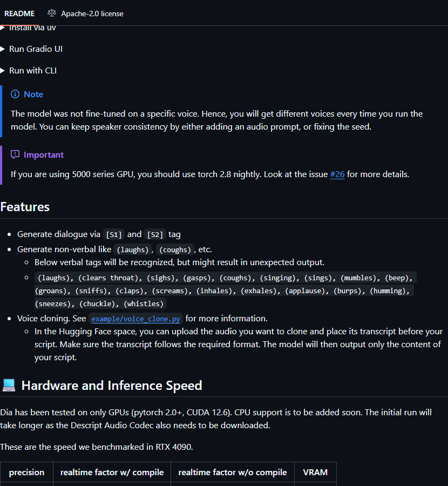This screenshot has height=486, width=448.
Task: Expand the Run with CLI disclosure triangle
Action: click(x=3, y=71)
